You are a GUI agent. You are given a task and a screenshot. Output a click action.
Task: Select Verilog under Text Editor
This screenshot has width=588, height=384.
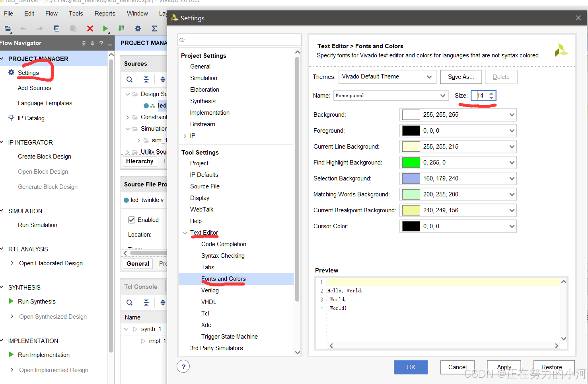click(210, 290)
